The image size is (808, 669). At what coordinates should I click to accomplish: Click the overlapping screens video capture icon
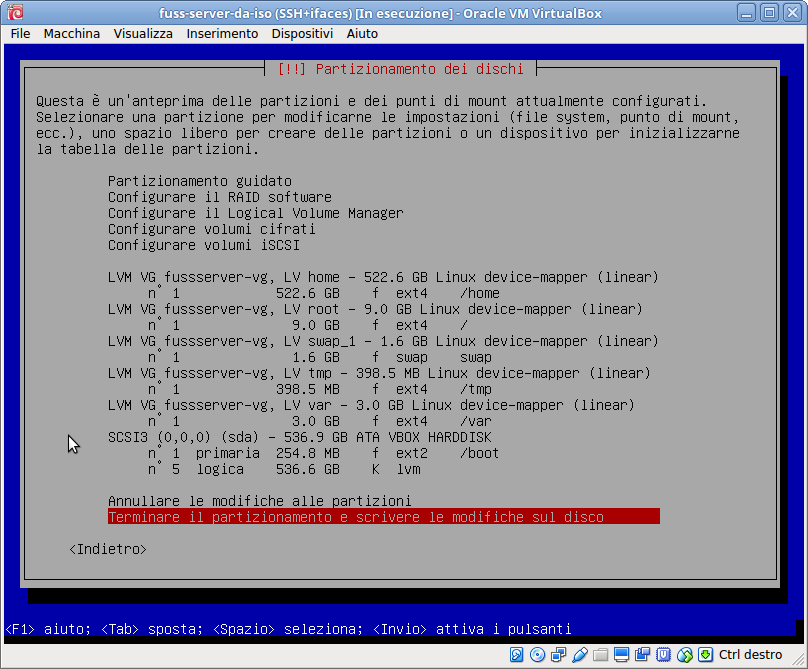point(643,655)
